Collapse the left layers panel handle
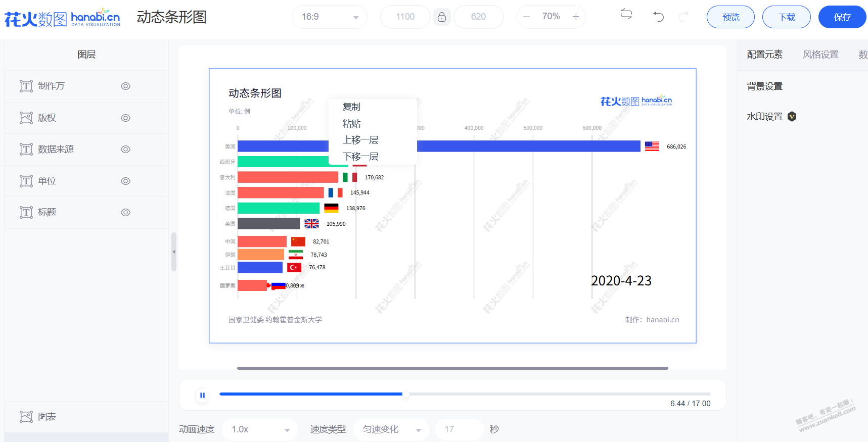868x442 pixels. 174,252
